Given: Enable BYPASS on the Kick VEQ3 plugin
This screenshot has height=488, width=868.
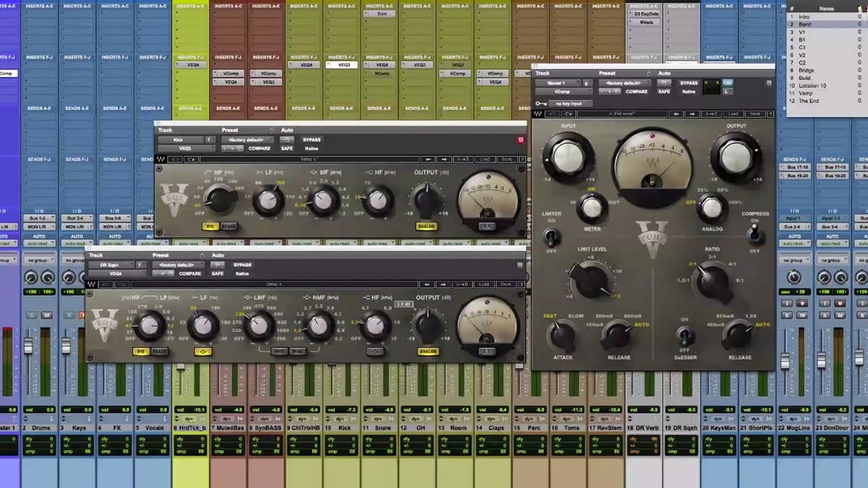Looking at the screenshot, I should [x=312, y=140].
